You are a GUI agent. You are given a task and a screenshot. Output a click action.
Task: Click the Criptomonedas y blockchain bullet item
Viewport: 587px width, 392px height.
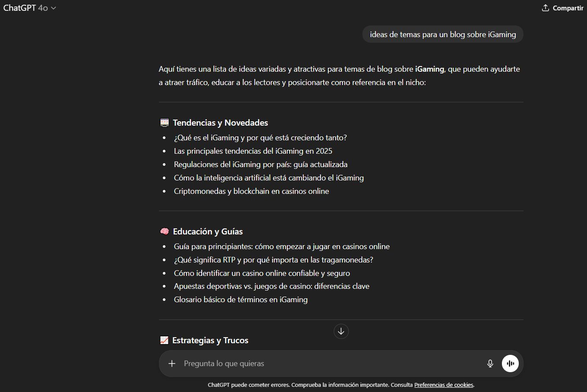coord(251,191)
